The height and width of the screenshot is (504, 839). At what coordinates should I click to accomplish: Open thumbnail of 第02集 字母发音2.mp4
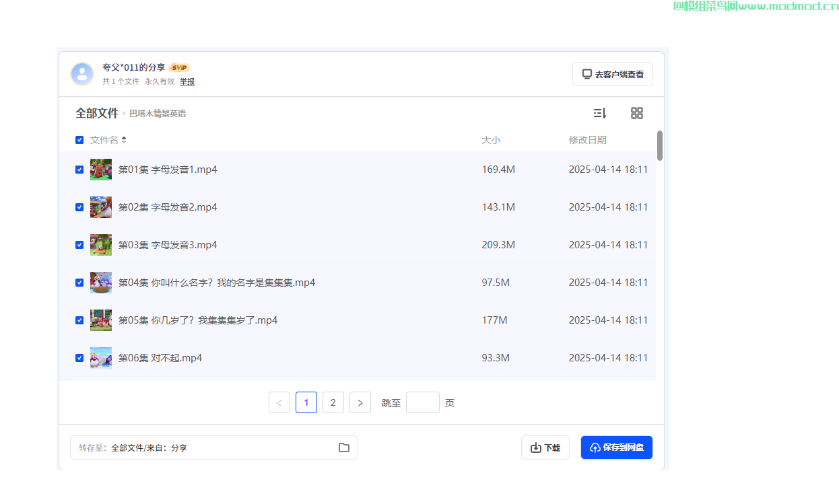pos(101,207)
